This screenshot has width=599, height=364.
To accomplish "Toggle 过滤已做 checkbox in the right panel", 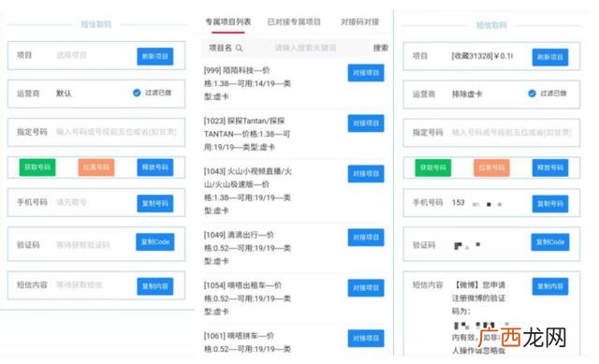I will click(532, 94).
